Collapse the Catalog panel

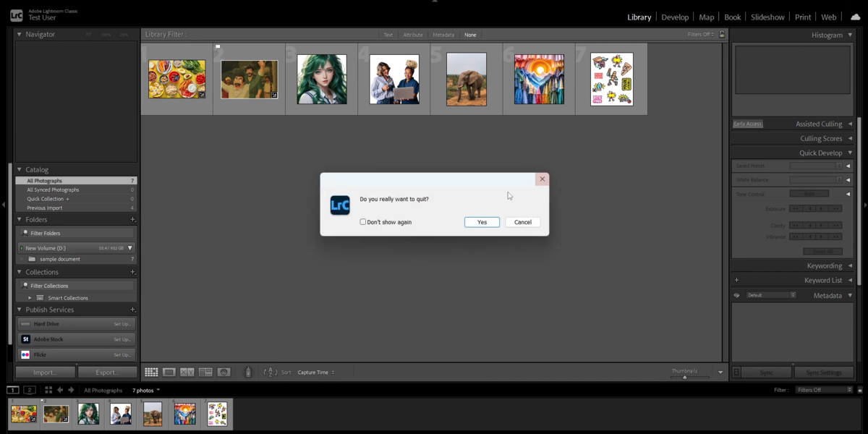coord(20,169)
